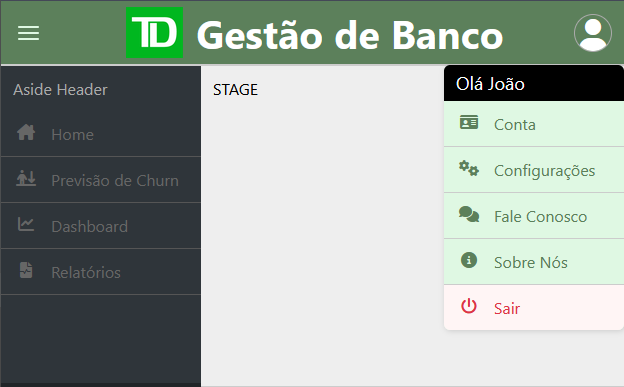624x387 pixels.
Task: Click the Configurações gears icon
Action: pyautogui.click(x=469, y=168)
